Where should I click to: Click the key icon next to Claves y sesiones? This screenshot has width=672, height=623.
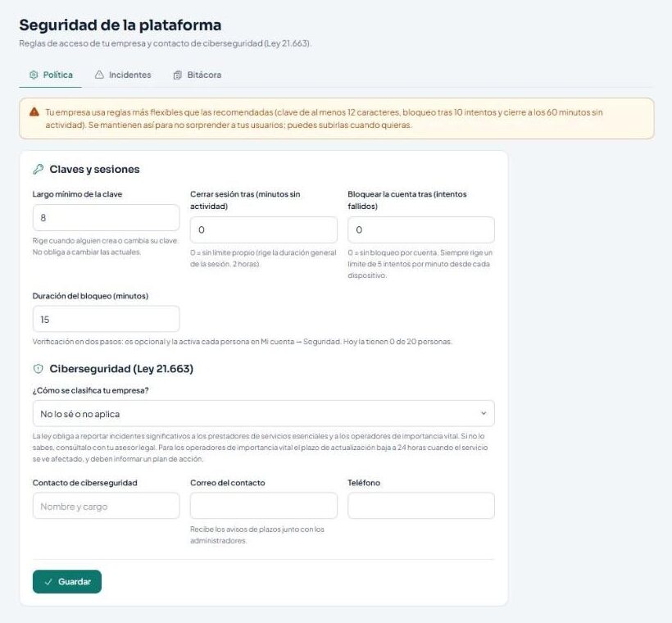click(39, 170)
